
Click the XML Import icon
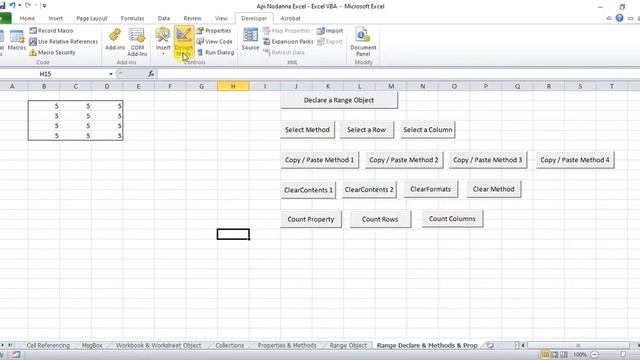[x=321, y=31]
